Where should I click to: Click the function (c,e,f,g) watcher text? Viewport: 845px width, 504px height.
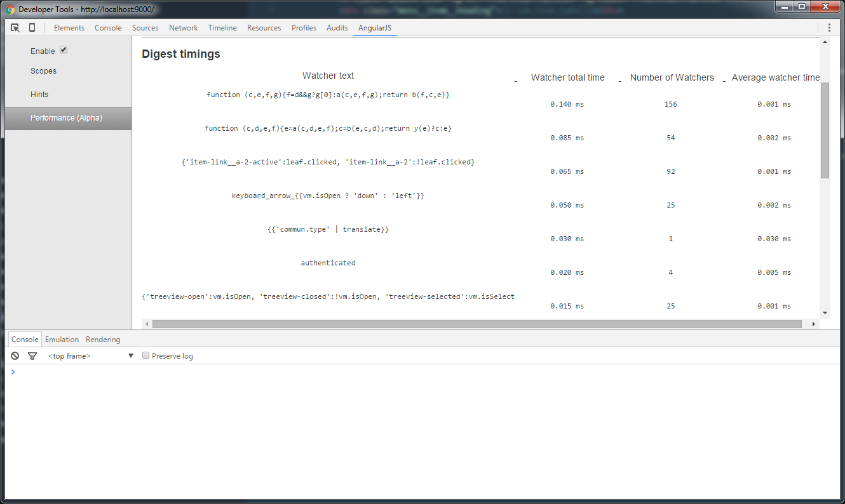[x=328, y=95]
